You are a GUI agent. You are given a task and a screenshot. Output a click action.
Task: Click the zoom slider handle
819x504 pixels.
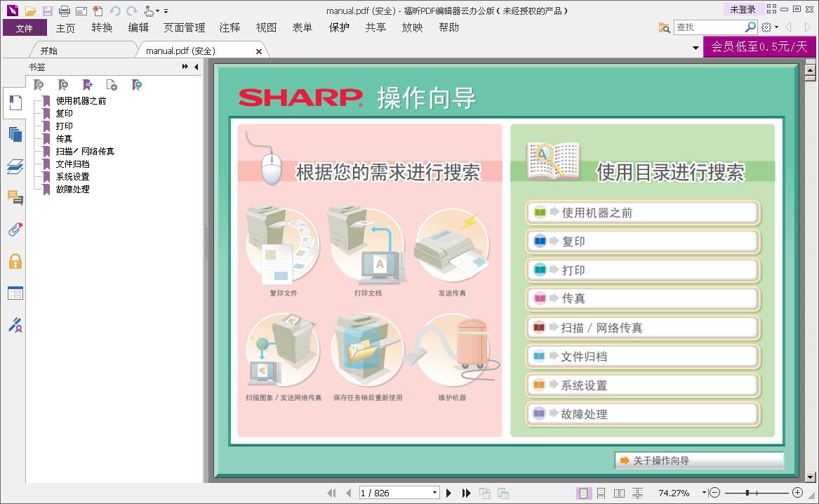747,493
